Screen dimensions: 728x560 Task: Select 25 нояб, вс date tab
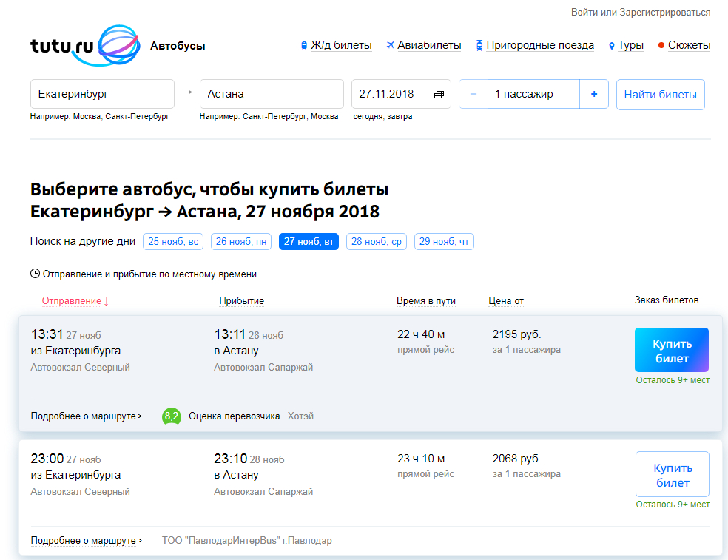click(174, 242)
